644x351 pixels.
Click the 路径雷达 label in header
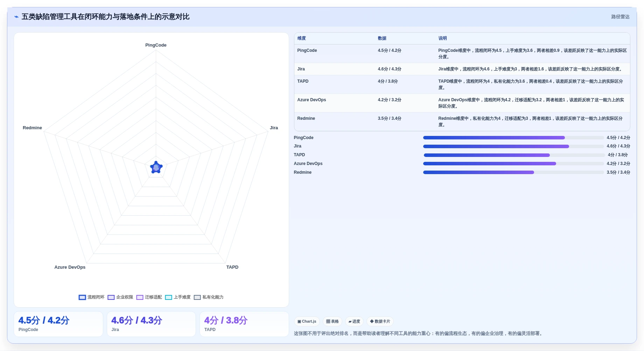point(621,17)
